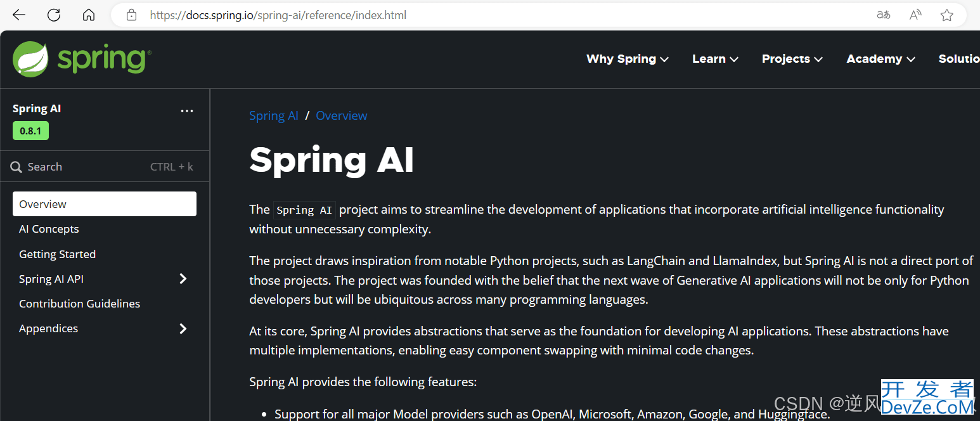980x421 pixels.
Task: Open Appendices sidebar entry
Action: pos(48,328)
